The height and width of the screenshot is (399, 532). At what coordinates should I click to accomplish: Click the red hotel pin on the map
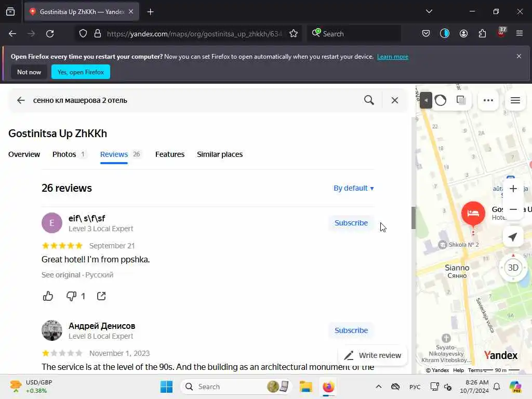473,214
